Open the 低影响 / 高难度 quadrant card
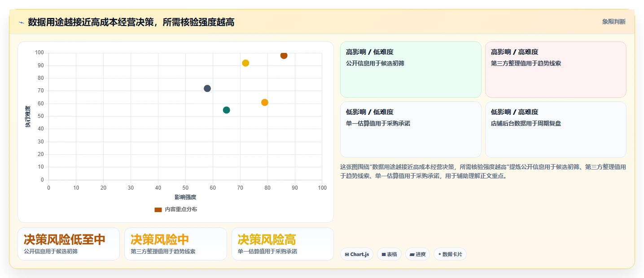644x278 pixels. (x=556, y=130)
